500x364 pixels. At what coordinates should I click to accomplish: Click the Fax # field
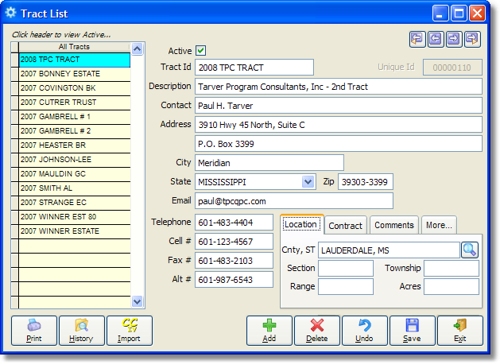pyautogui.click(x=234, y=260)
